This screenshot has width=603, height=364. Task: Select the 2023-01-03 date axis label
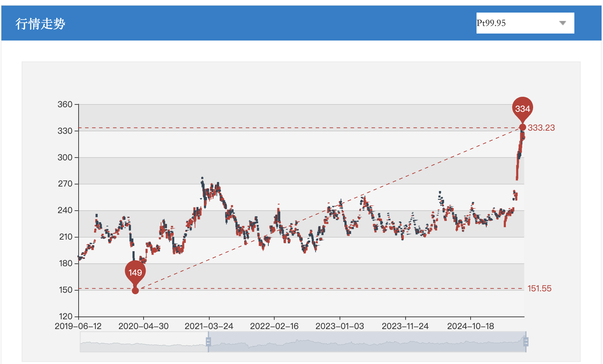pyautogui.click(x=340, y=326)
